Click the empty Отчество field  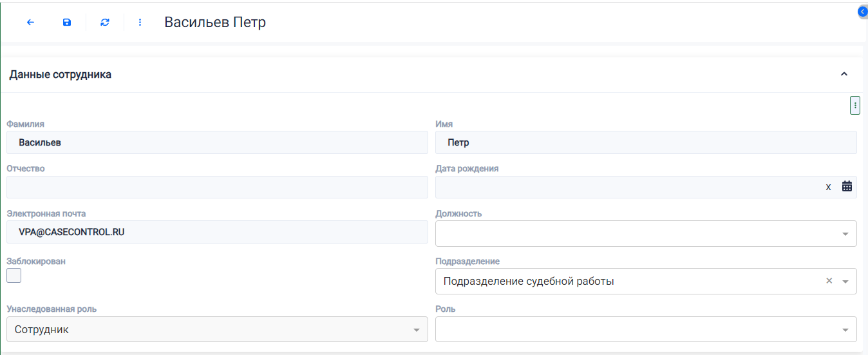[217, 187]
